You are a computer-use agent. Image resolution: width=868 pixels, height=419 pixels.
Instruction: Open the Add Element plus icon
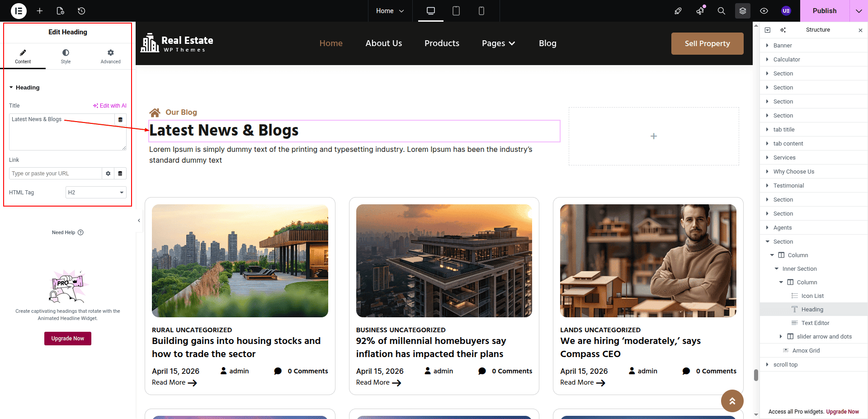40,11
